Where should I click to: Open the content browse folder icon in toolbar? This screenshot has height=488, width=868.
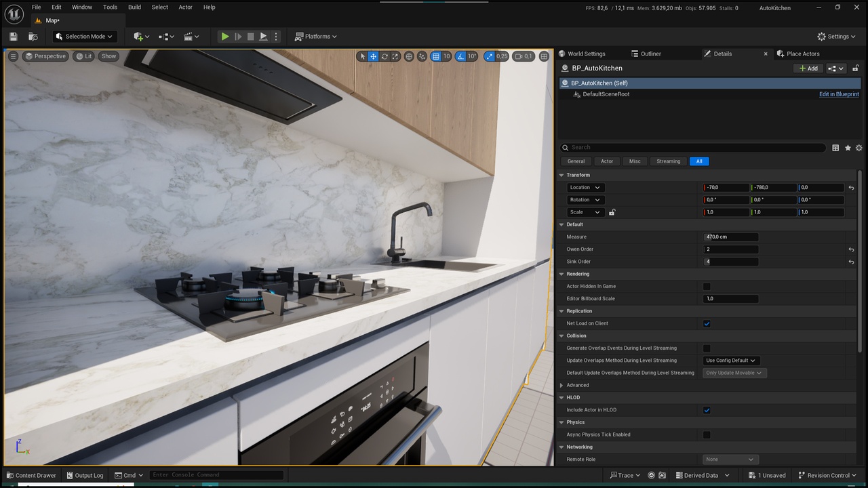click(x=33, y=37)
